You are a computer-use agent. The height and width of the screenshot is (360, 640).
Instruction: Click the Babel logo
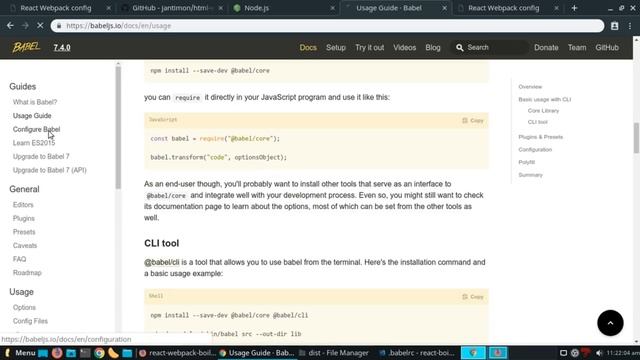point(26,47)
